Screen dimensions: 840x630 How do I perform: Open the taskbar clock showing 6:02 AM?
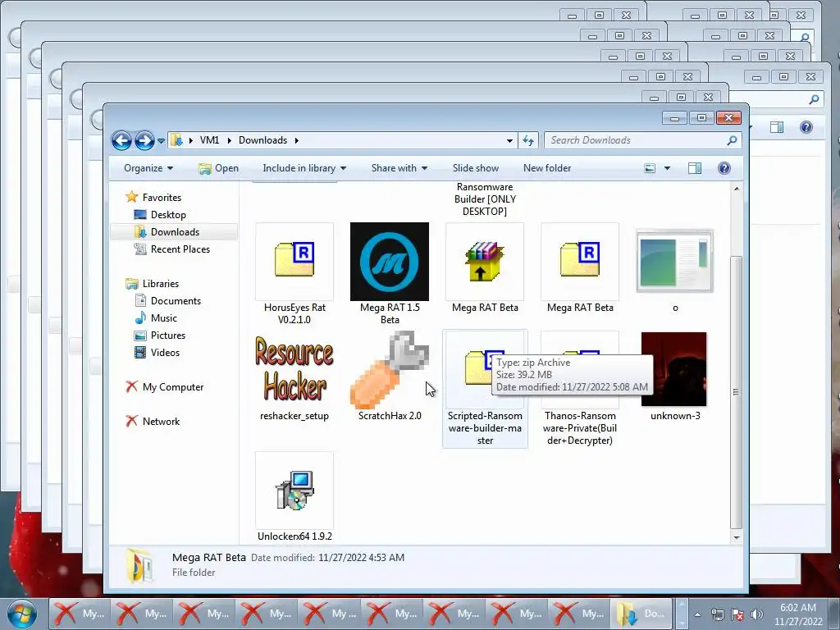(x=798, y=614)
